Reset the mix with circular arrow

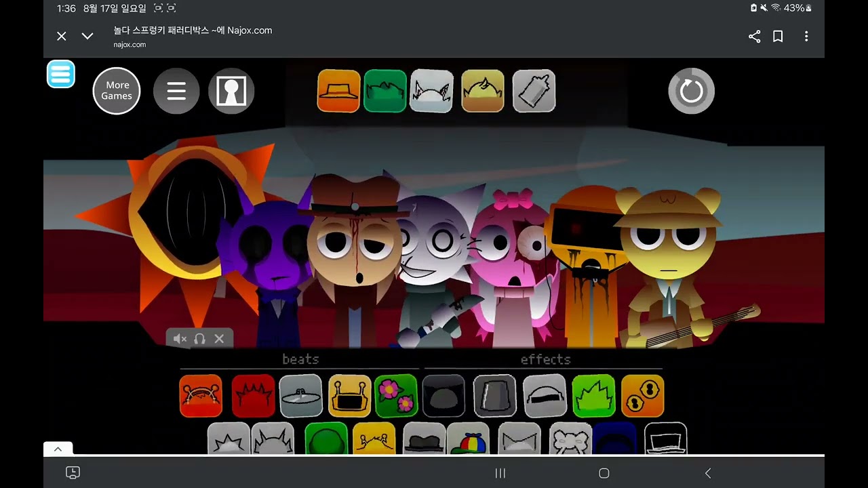coord(692,91)
